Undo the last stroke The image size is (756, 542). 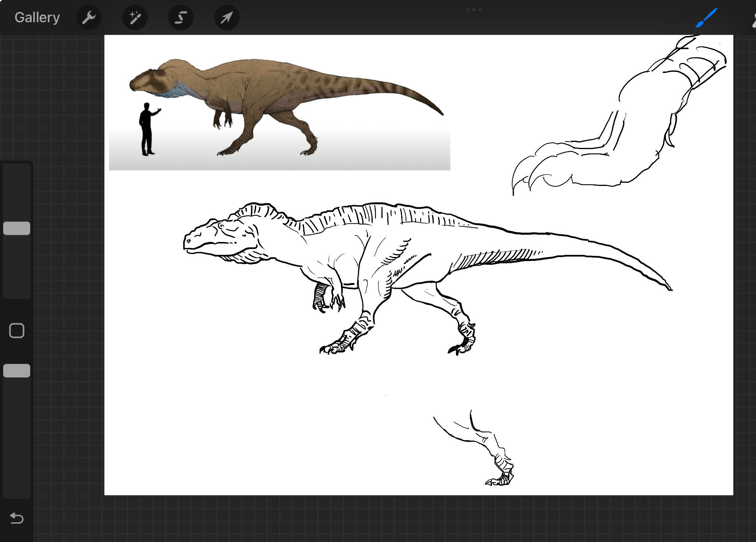pos(17,518)
